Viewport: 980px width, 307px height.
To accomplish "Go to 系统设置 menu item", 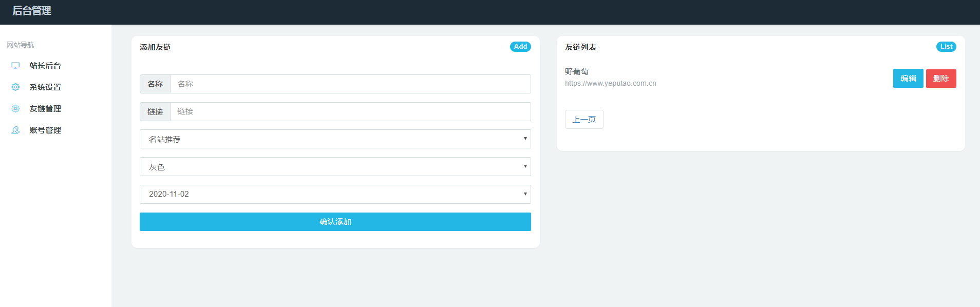I will pos(45,87).
